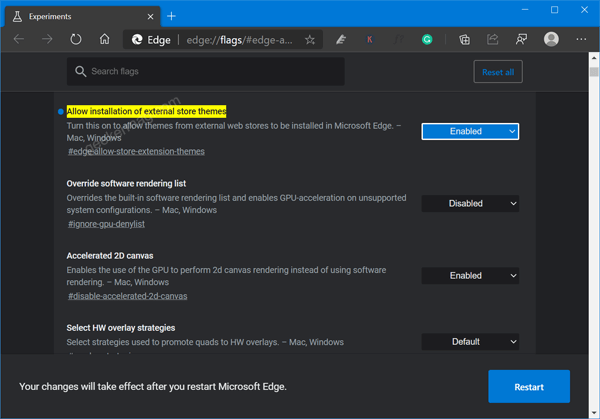
Task: Open the #disable-accelerated-2d-canvas link
Action: 127,296
